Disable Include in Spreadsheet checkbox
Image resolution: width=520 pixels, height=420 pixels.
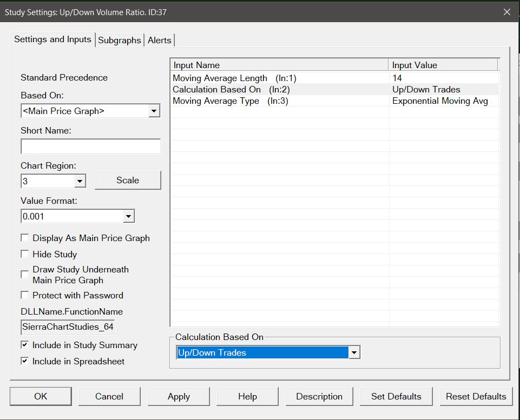pyautogui.click(x=25, y=361)
